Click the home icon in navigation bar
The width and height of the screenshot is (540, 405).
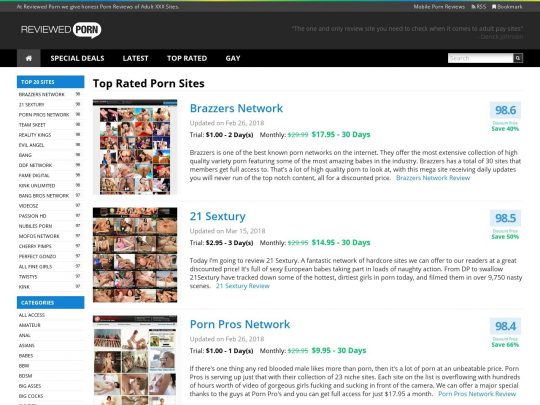tap(29, 58)
